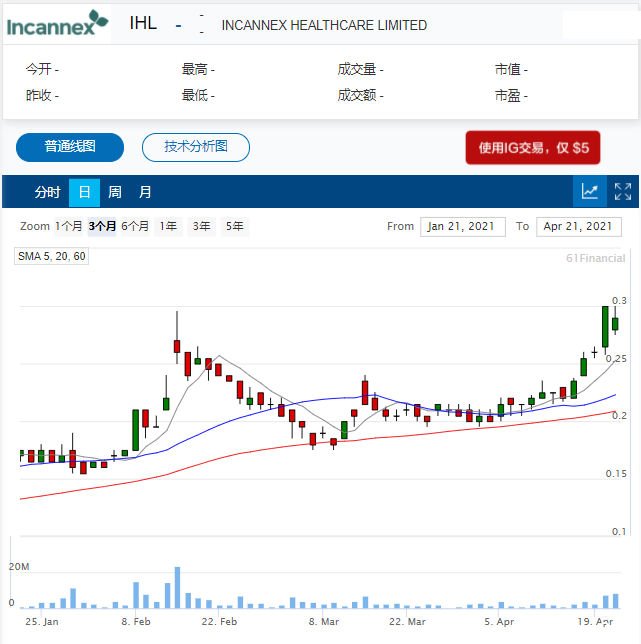
Task: Edit the From date field
Action: (x=462, y=227)
